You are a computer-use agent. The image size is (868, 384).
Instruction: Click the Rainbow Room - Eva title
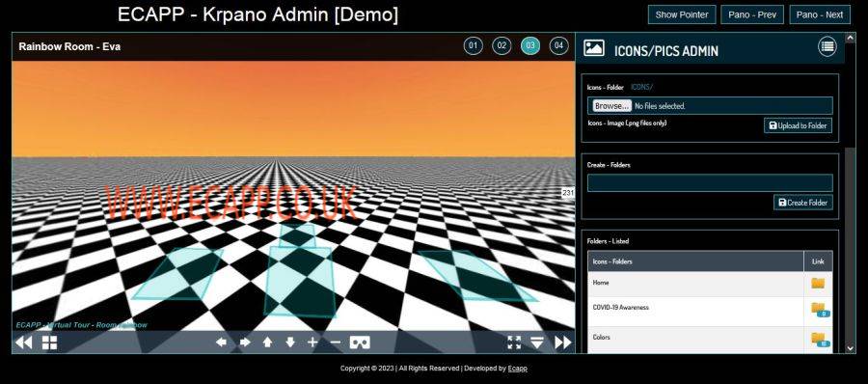point(69,46)
